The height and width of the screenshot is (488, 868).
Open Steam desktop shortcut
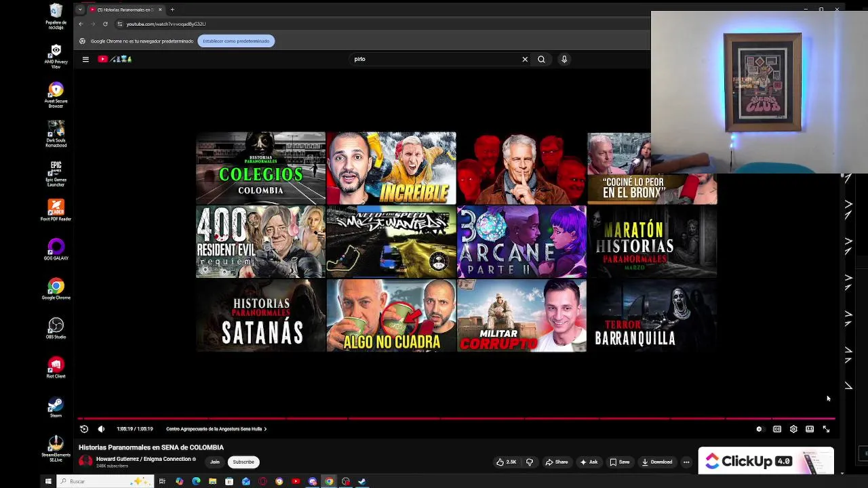[56, 407]
